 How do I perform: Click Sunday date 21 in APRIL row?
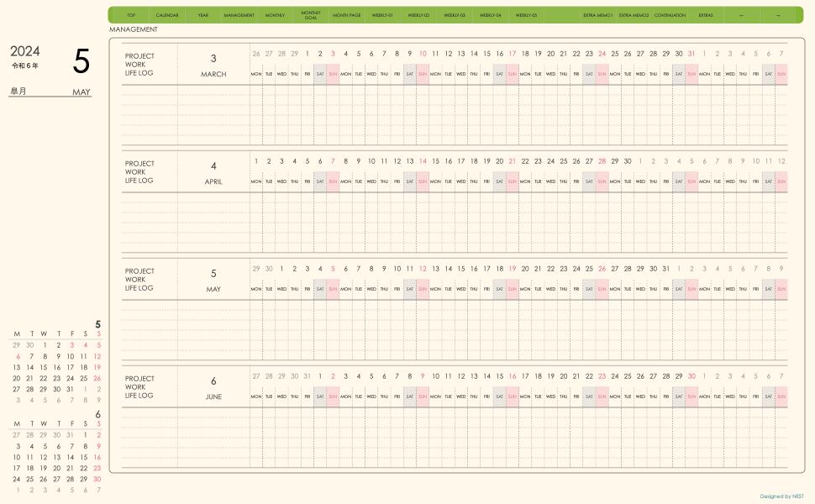(512, 161)
